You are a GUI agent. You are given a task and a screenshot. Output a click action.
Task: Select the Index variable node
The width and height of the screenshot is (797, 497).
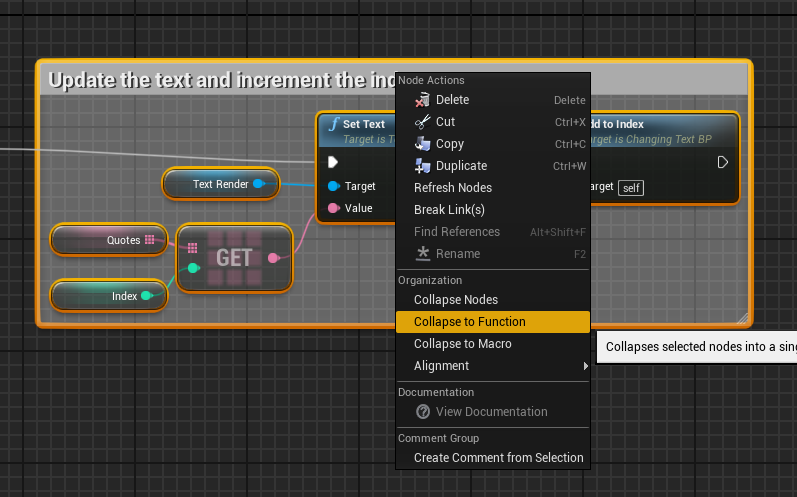(x=109, y=296)
